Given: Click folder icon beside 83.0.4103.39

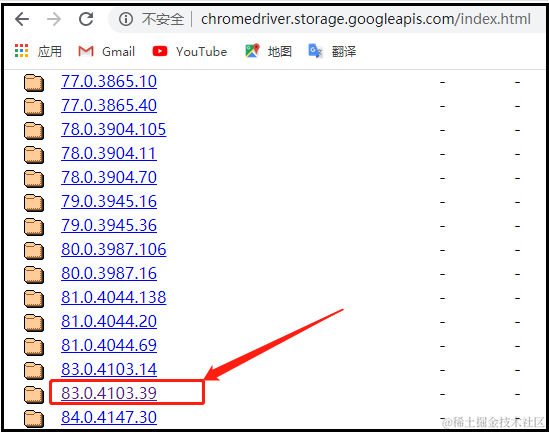Looking at the screenshot, I should click(34, 395).
